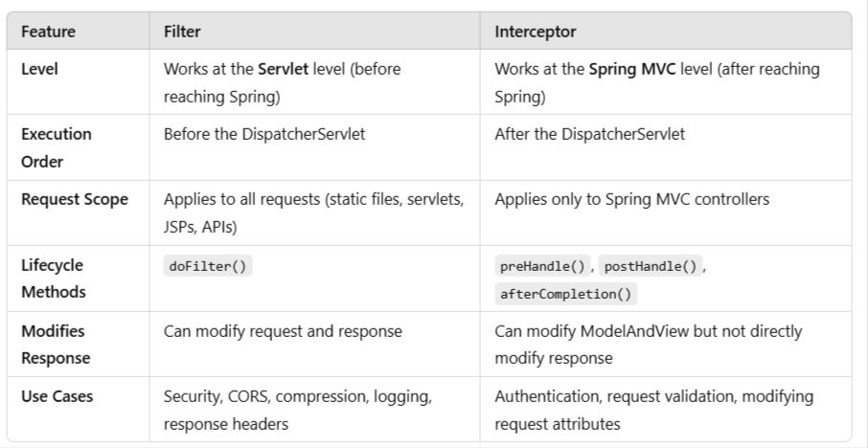868x448 pixels.
Task: Click the bold text Spring MVC
Action: point(632,69)
